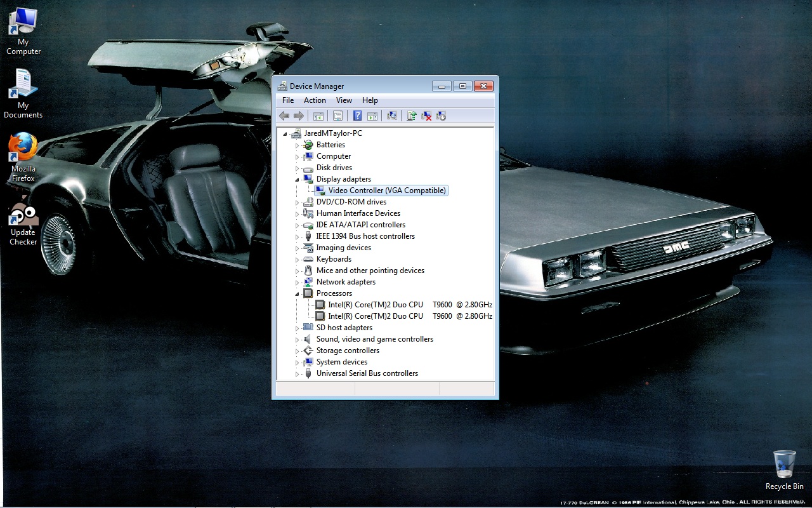Click the Disable device toolbar icon

pyautogui.click(x=441, y=116)
